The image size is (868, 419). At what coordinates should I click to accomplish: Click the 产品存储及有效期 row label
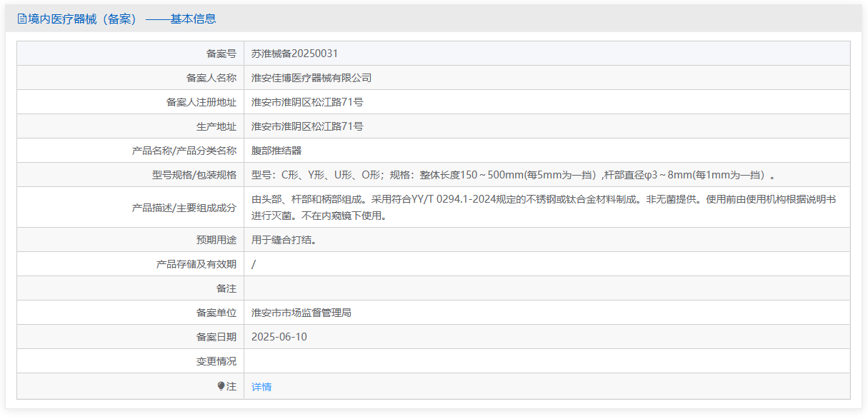(x=196, y=264)
